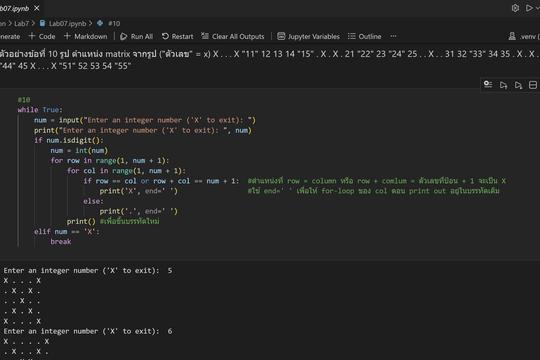Viewport: 540px width, 360px height.
Task: Click the Jupyter Variables table icon
Action: (281, 36)
